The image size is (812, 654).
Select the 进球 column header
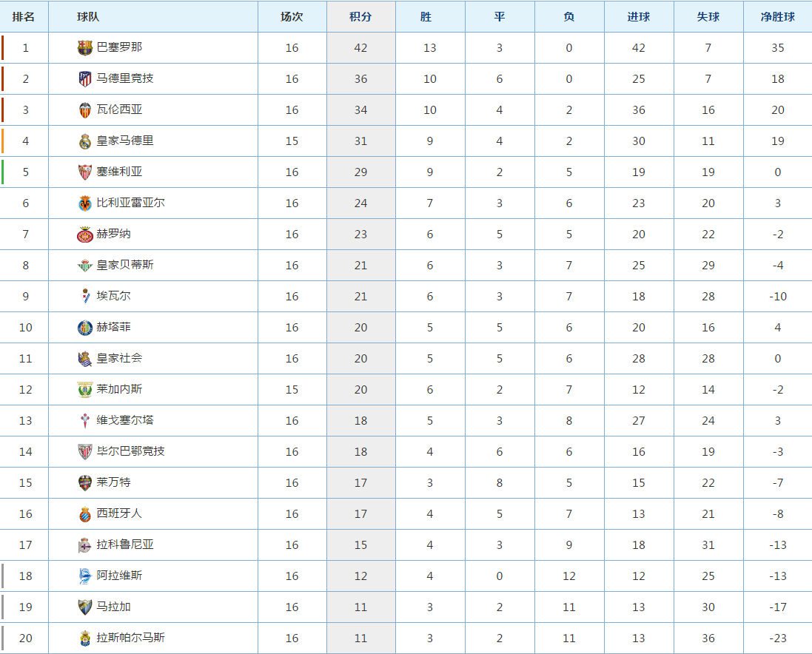point(639,16)
